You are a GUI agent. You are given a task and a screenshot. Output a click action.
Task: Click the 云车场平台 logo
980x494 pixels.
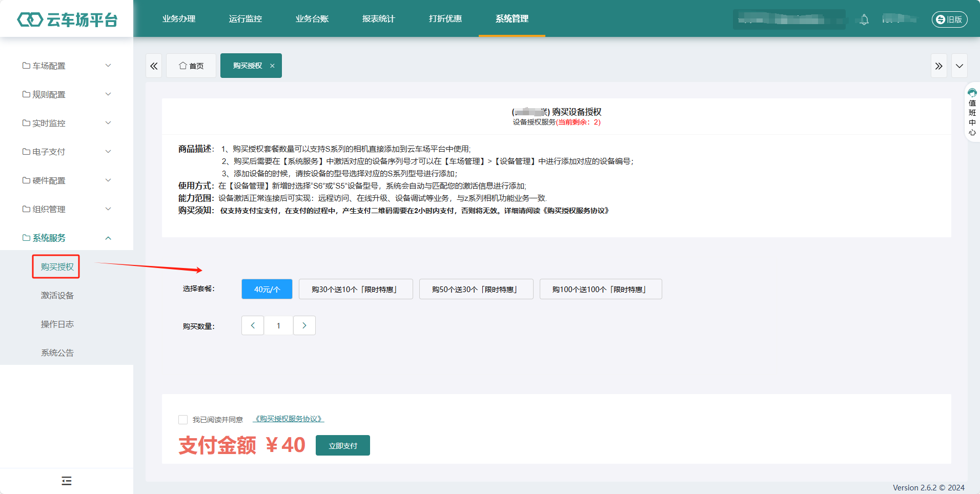(67, 19)
